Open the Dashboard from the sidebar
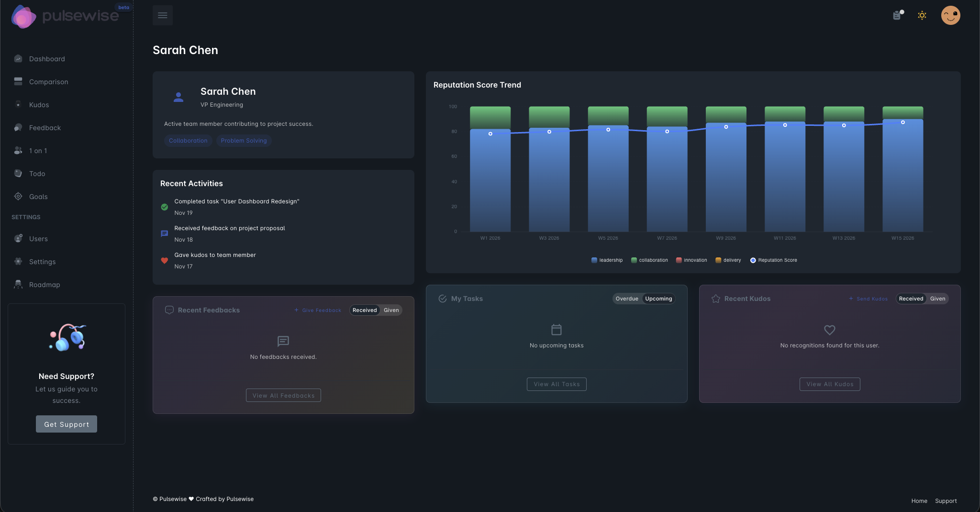Screen dimensions: 980x512 [x=47, y=58]
